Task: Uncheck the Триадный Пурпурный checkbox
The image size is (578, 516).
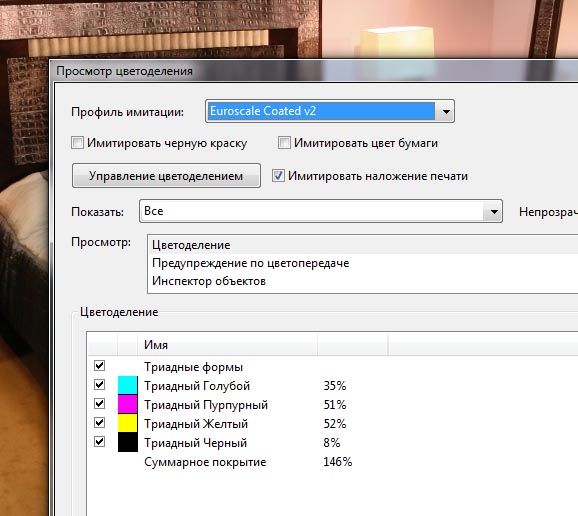Action: (100, 404)
